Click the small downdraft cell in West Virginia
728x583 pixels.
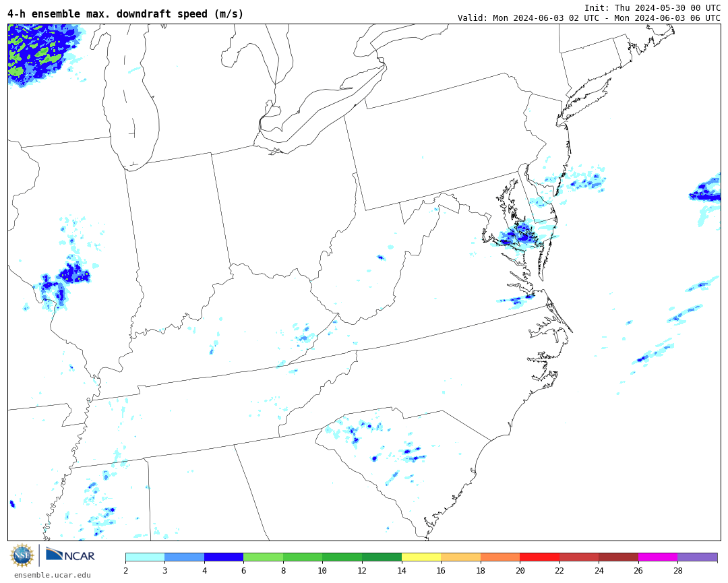pos(381,257)
